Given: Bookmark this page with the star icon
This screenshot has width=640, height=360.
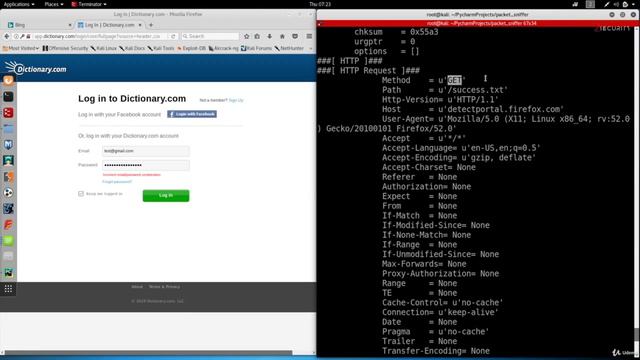Looking at the screenshot, I should pyautogui.click(x=247, y=36).
